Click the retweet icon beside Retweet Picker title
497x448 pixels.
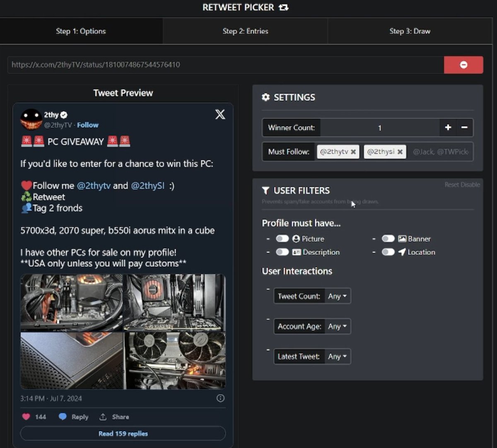tap(284, 7)
